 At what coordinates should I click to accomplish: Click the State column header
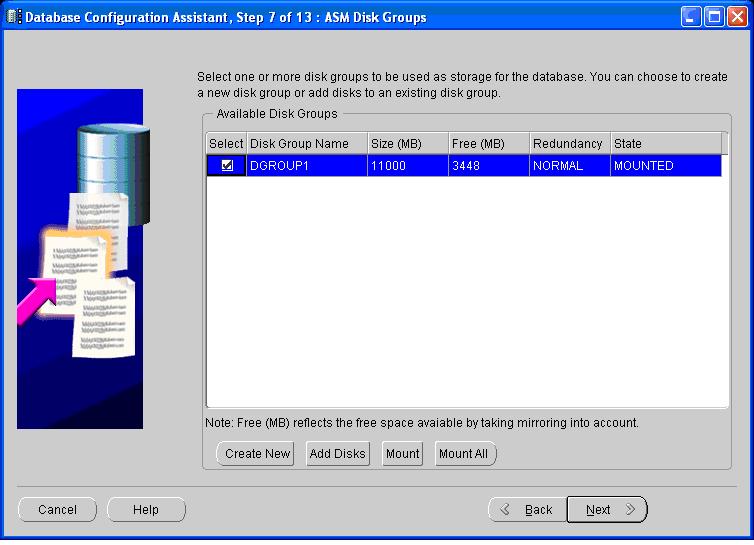pyautogui.click(x=665, y=144)
